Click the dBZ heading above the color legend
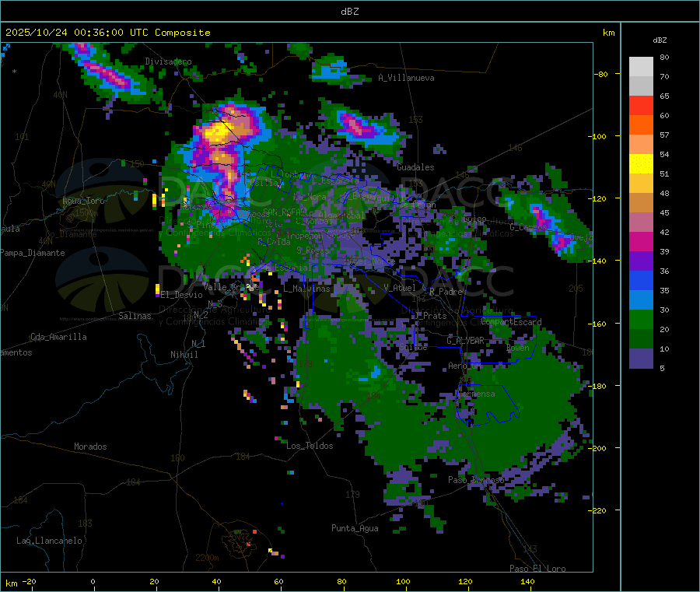 (660, 40)
